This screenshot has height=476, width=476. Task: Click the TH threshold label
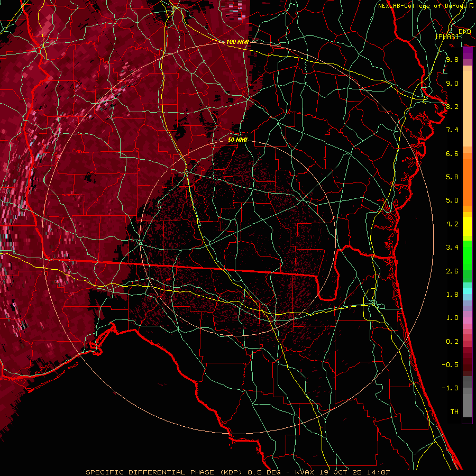pyautogui.click(x=454, y=412)
